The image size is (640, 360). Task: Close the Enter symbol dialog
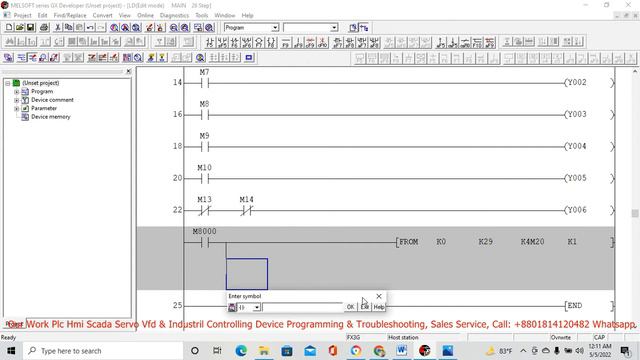(379, 296)
